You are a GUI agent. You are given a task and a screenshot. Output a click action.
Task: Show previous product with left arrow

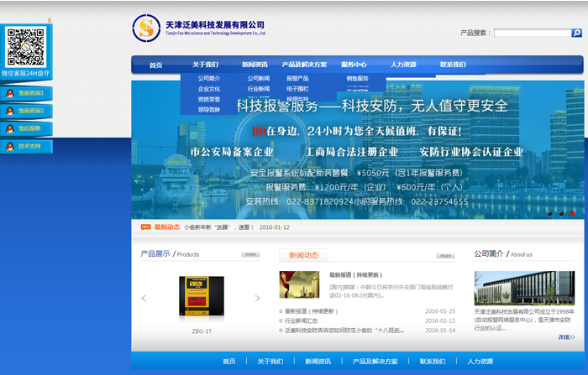click(x=144, y=298)
